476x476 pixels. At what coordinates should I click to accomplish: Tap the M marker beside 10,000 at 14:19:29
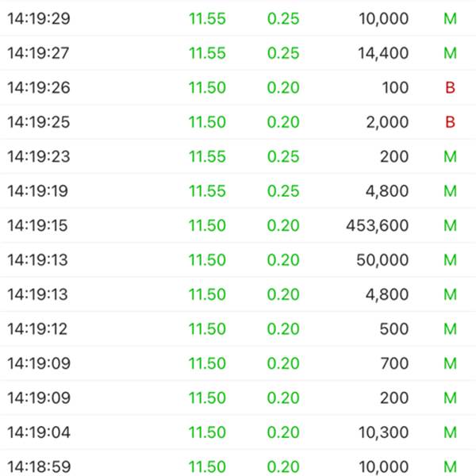[450, 18]
